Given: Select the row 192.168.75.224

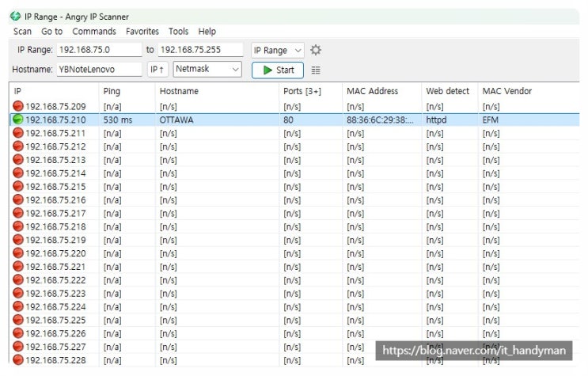Looking at the screenshot, I should [x=294, y=307].
